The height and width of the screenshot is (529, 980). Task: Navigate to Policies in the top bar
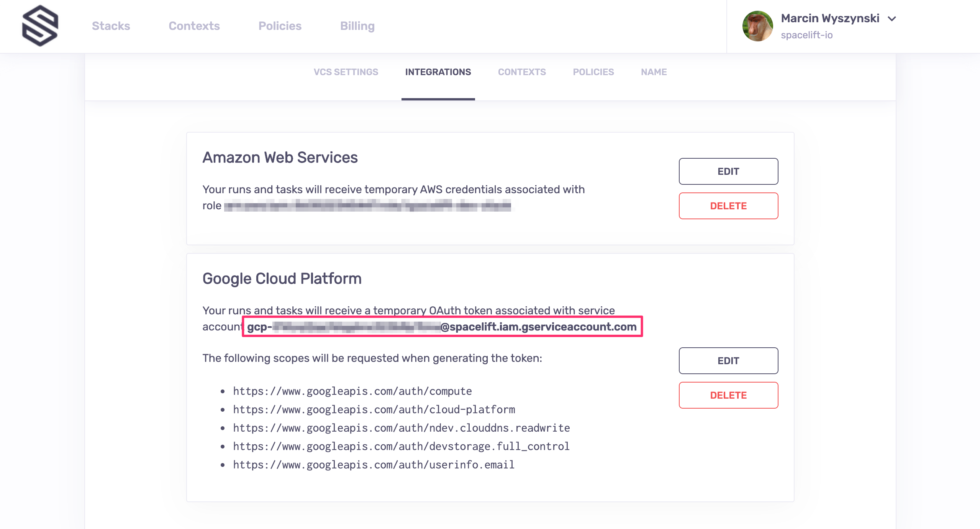[x=280, y=26]
